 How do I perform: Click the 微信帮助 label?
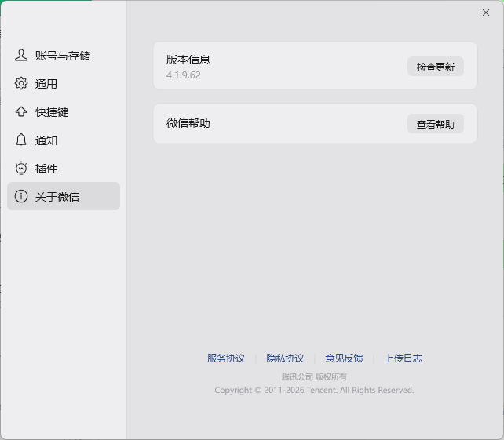(x=188, y=123)
